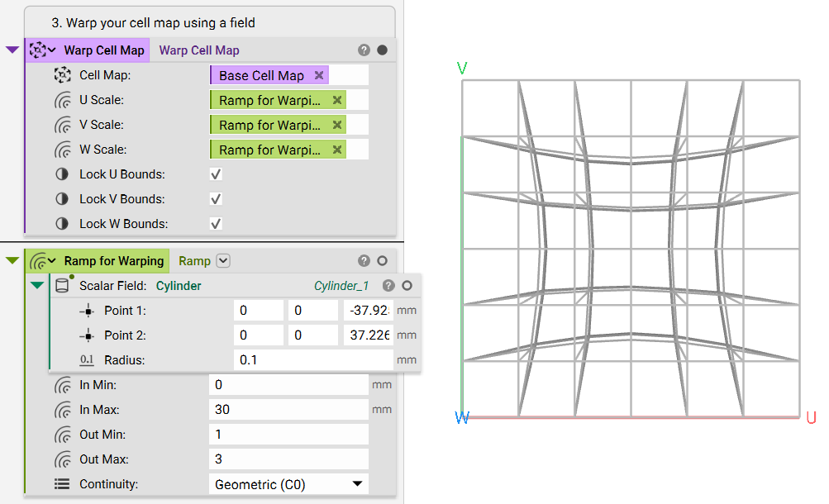Edit the Out Max value 3
This screenshot has height=504, width=829.
click(288, 459)
